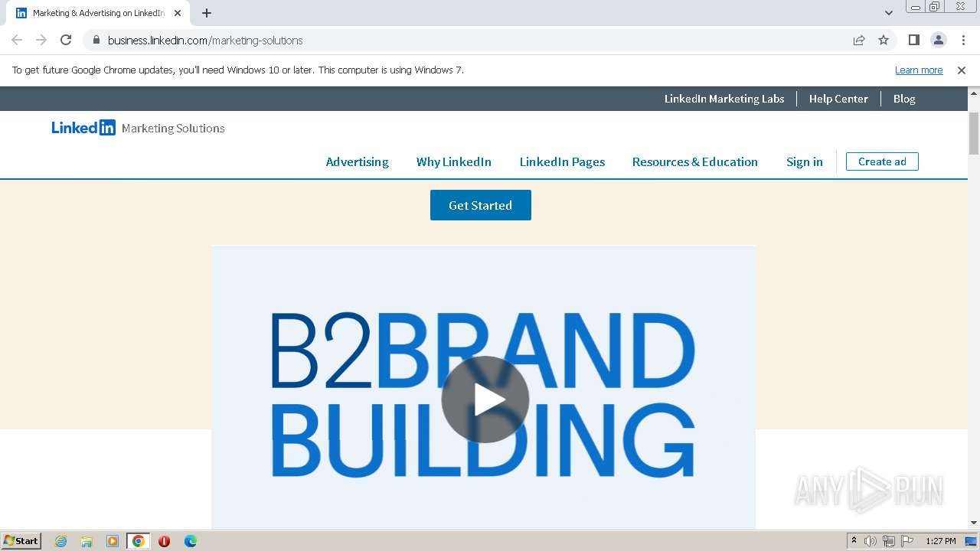The image size is (980, 551).
Task: Open the LinkedIn Pages menu
Action: 562,161
